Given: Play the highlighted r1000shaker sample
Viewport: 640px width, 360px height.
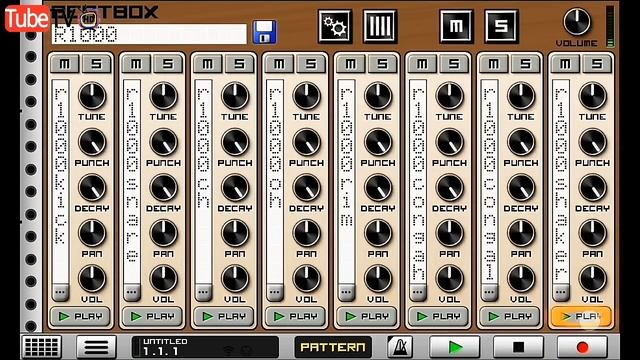Looking at the screenshot, I should click(x=581, y=316).
